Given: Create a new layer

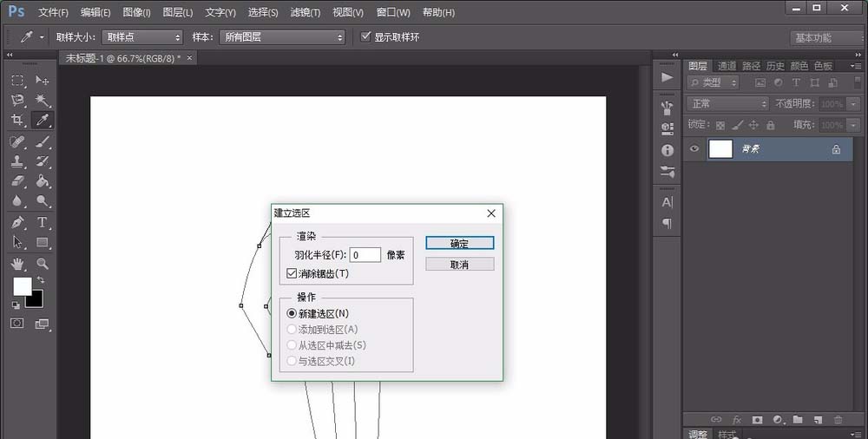Looking at the screenshot, I should point(819,420).
